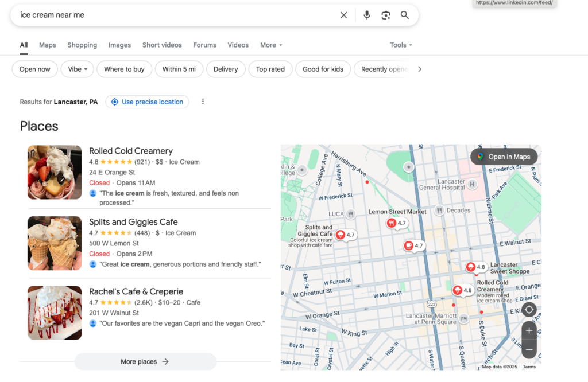Open Rolled Cold Creamery listing title
This screenshot has height=382, width=588.
[131, 151]
